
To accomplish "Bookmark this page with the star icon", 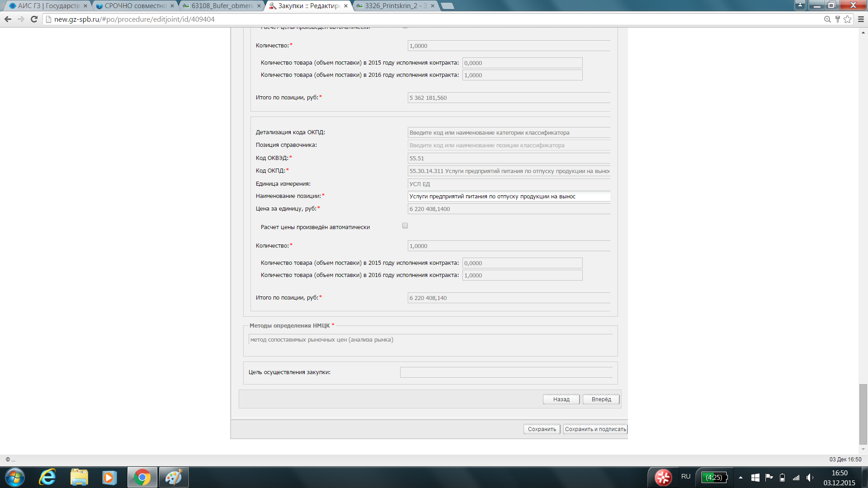I will [x=848, y=19].
